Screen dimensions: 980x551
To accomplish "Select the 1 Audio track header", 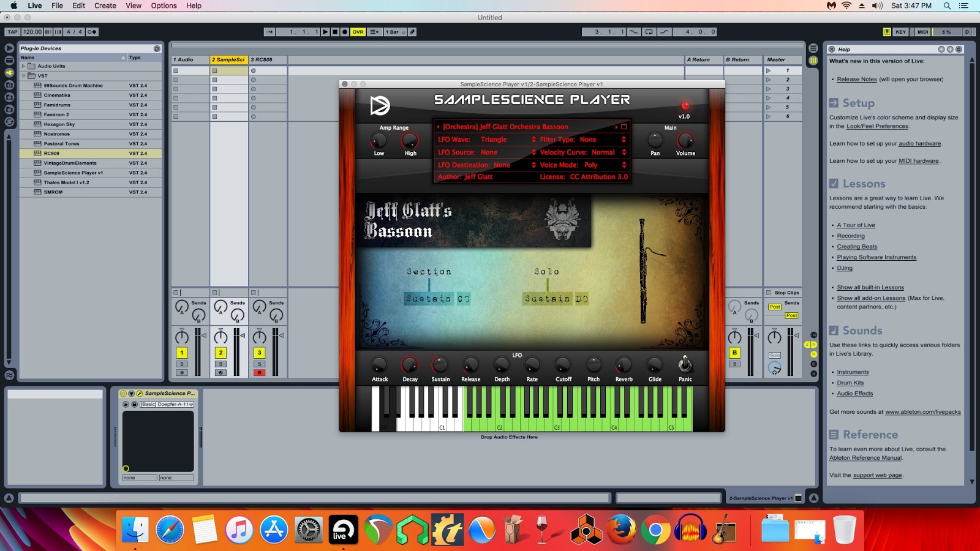I will 190,59.
